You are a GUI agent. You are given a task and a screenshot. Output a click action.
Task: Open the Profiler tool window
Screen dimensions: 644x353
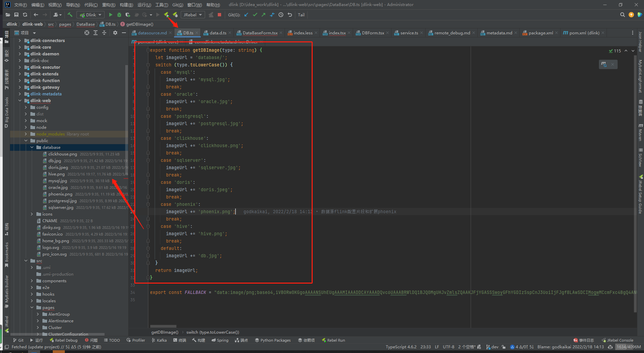click(136, 340)
